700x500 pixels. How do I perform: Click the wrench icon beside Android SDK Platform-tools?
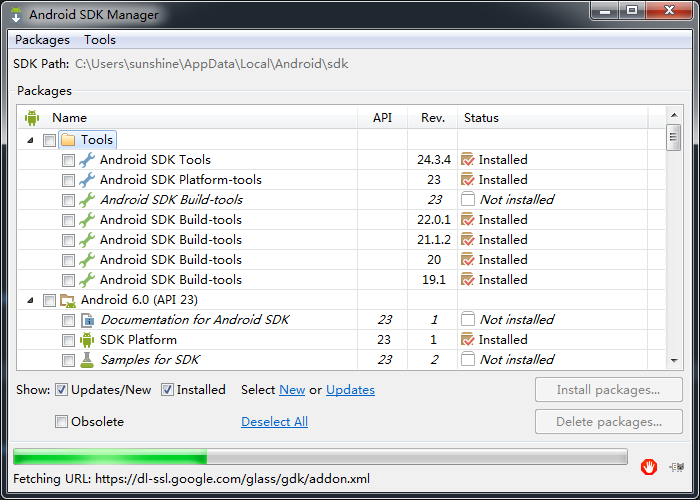87,180
